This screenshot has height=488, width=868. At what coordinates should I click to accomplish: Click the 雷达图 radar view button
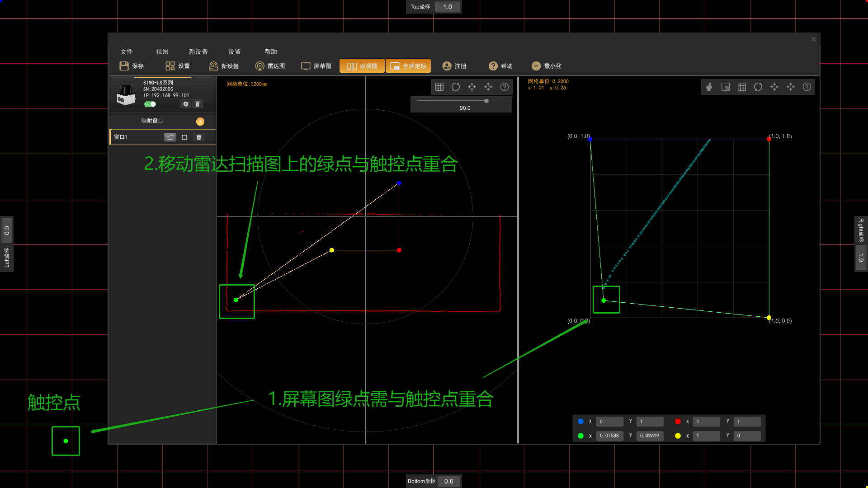click(x=270, y=66)
